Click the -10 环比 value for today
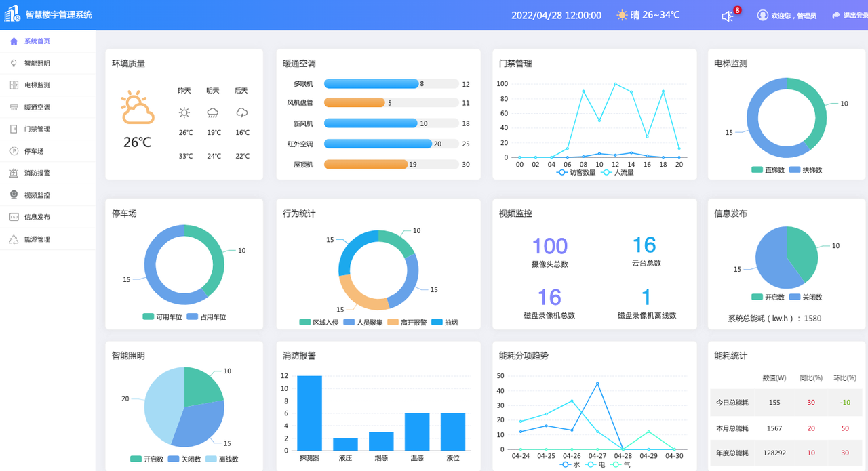Viewport: 868px width, 471px height. coord(845,403)
